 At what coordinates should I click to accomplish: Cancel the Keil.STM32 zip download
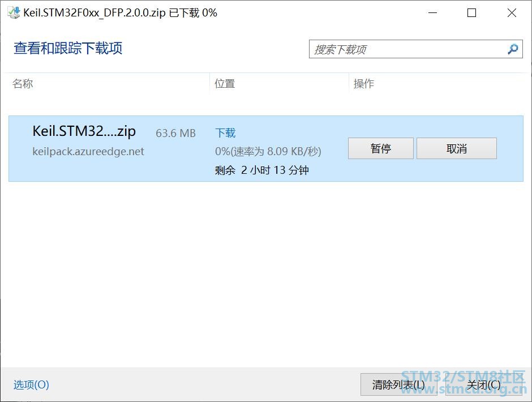pos(457,148)
